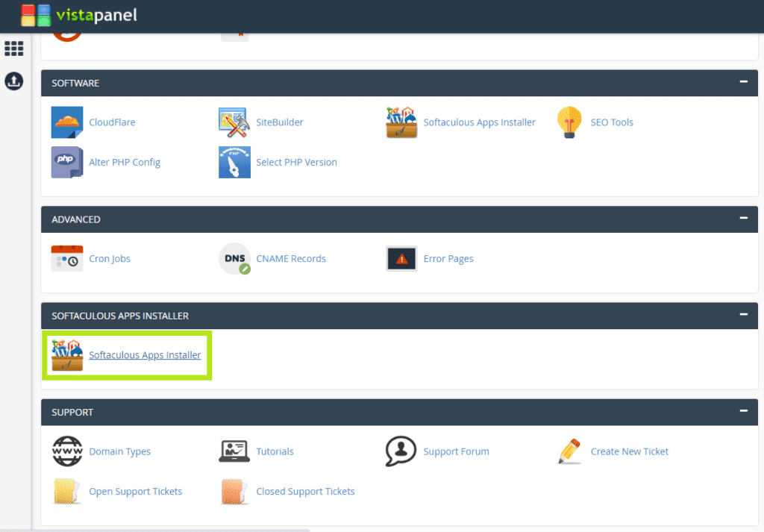Click the vistapanel logo

point(79,15)
